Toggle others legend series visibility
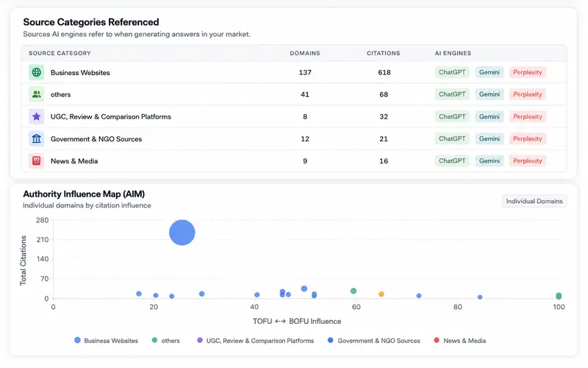The width and height of the screenshot is (588, 368). click(x=166, y=341)
